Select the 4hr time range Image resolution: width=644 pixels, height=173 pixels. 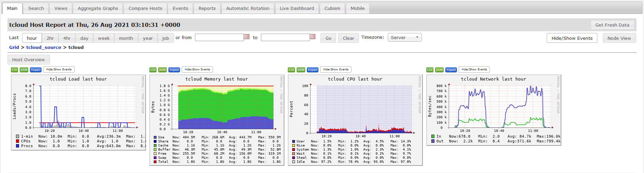tap(67, 38)
